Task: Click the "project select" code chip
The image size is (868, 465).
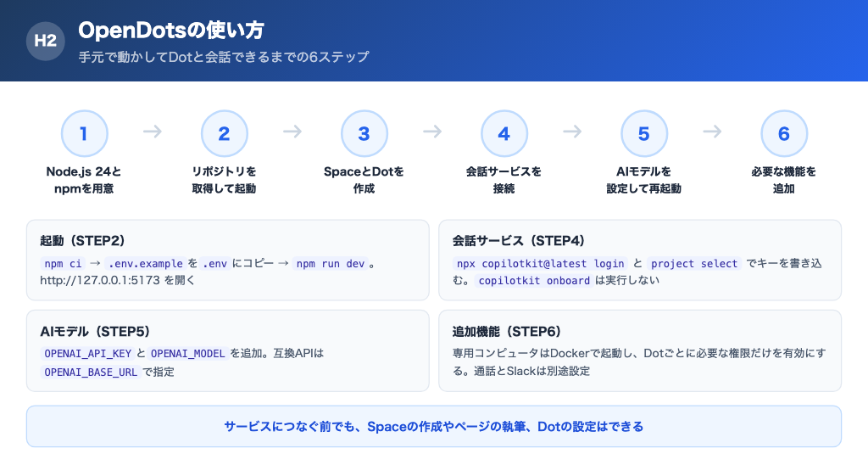Action: (694, 264)
